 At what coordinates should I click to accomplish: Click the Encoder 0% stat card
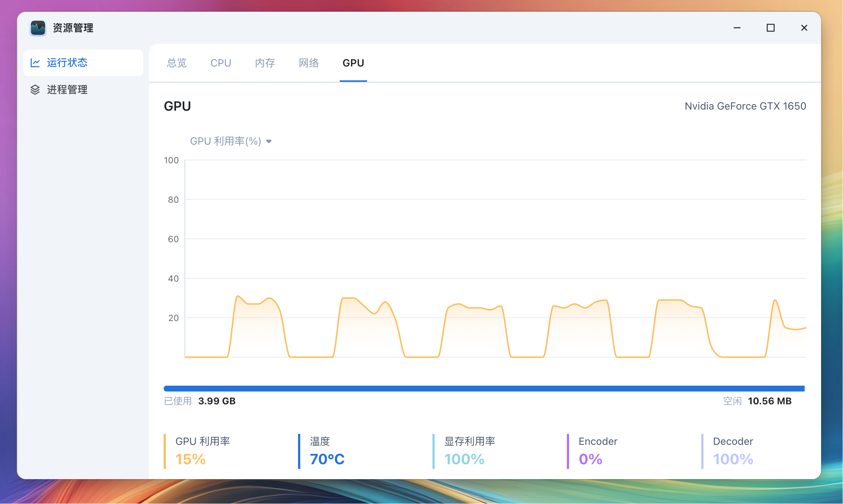coord(598,451)
